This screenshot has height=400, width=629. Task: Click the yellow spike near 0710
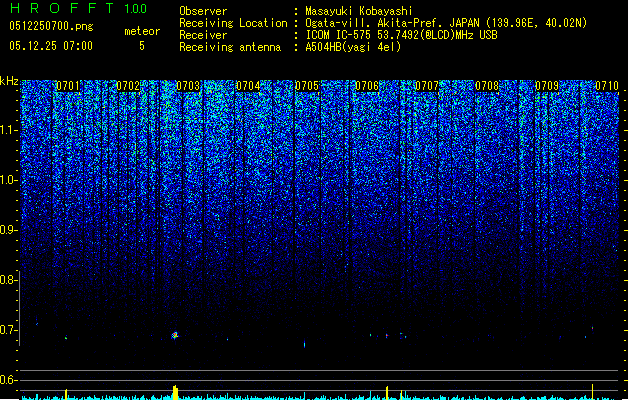(x=592, y=392)
